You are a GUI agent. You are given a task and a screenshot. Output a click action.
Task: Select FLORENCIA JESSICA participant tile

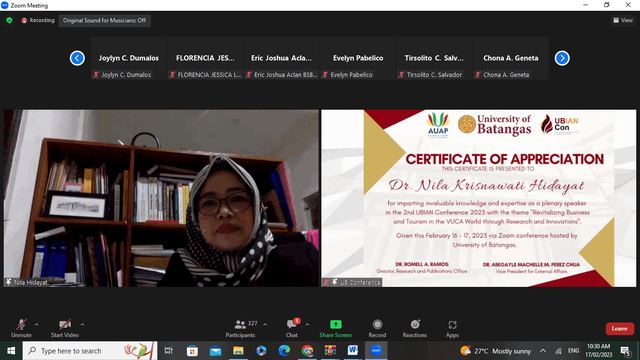coord(205,58)
